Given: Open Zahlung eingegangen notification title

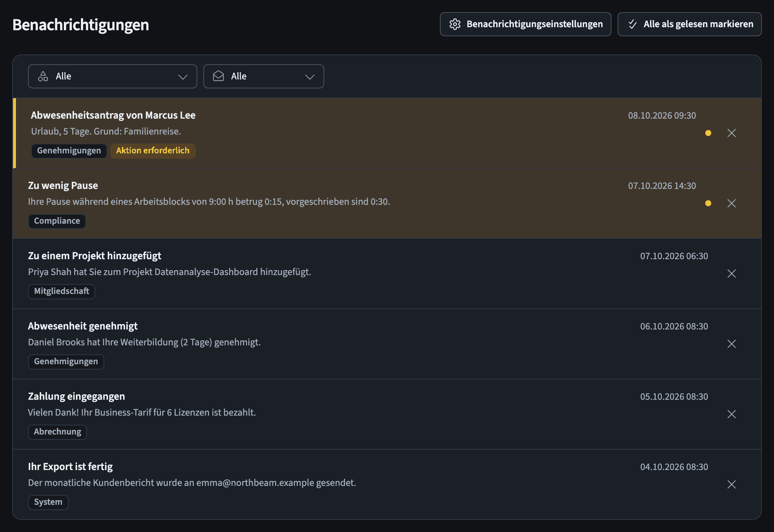Looking at the screenshot, I should click(76, 397).
